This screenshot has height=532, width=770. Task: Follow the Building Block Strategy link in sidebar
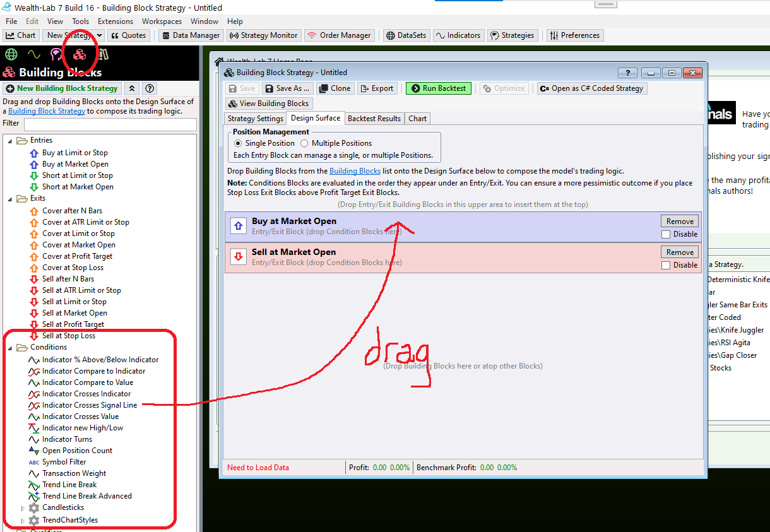click(47, 111)
